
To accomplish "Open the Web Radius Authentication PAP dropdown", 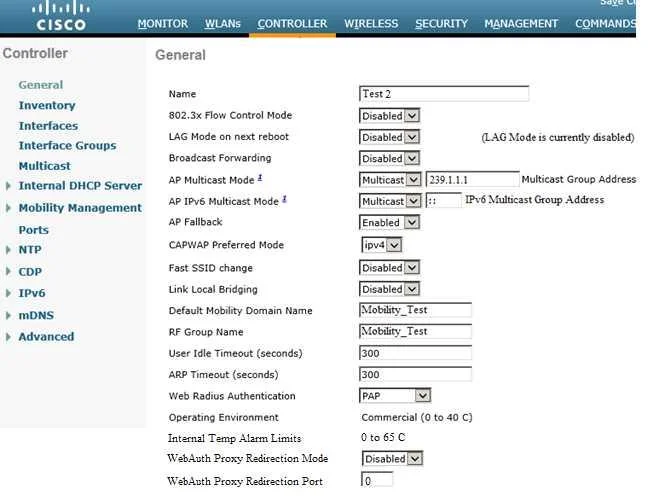I will click(395, 396).
